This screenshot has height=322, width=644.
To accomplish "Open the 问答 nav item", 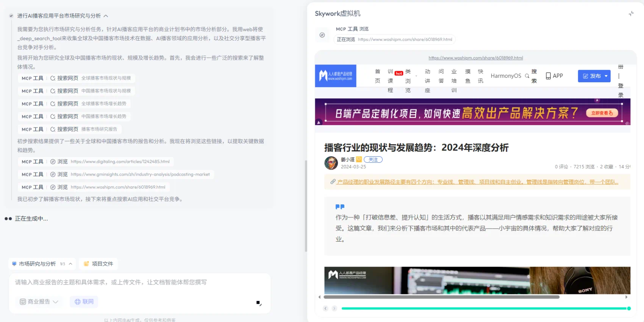I will [x=441, y=76].
